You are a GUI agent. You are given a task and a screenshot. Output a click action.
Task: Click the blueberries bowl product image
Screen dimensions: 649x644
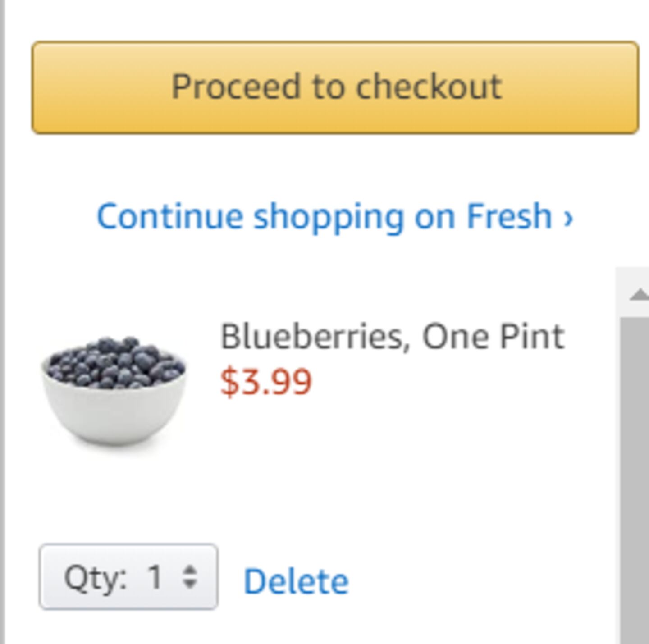(114, 390)
